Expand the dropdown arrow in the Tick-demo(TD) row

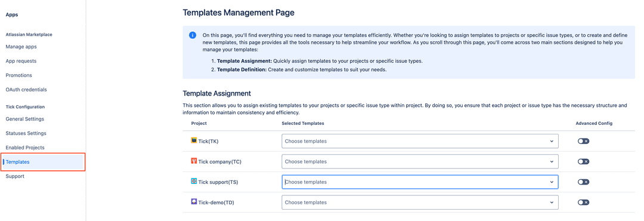pyautogui.click(x=552, y=202)
